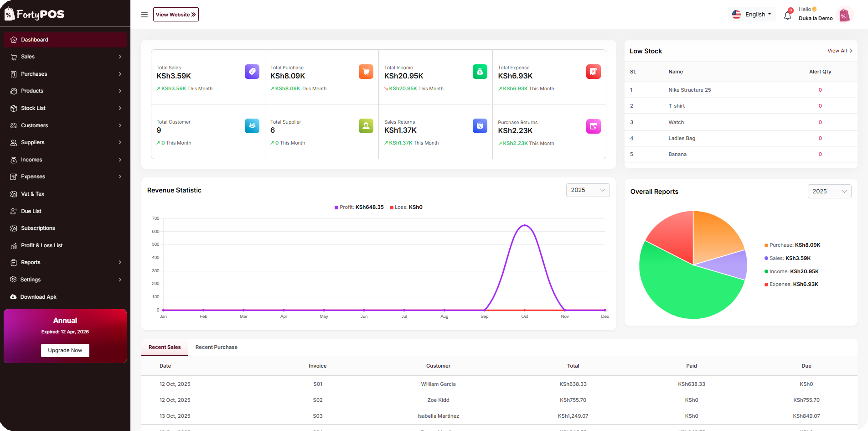
Task: Click the Total Customer people icon
Action: click(x=252, y=126)
